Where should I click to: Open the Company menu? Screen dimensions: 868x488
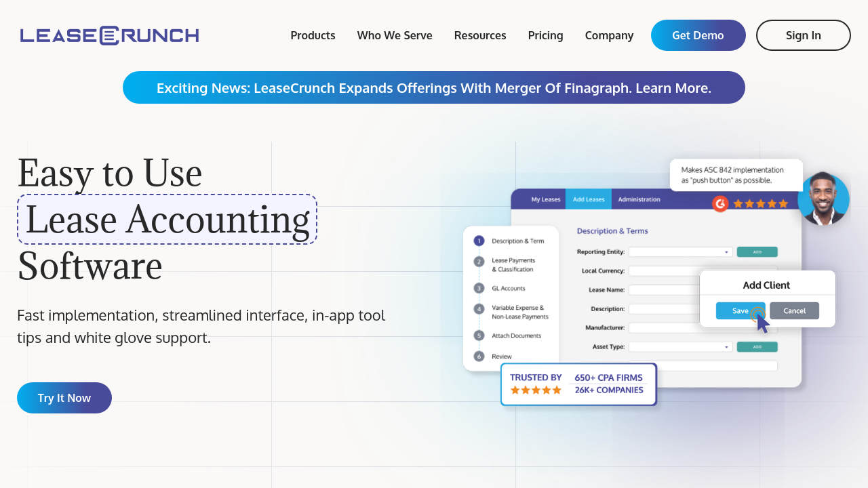click(x=609, y=35)
